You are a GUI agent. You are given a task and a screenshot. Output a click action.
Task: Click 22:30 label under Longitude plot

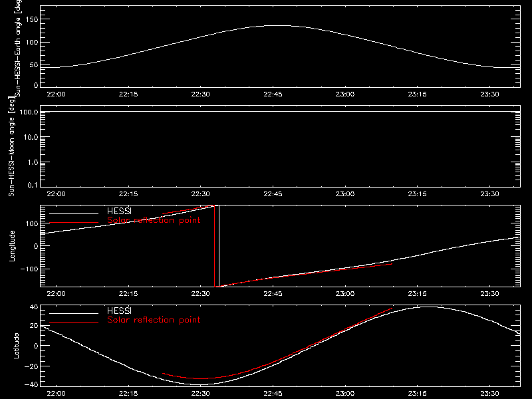point(201,293)
